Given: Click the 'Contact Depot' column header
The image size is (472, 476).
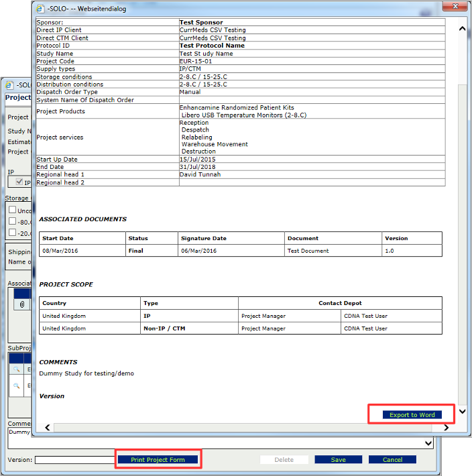Looking at the screenshot, I should click(340, 303).
